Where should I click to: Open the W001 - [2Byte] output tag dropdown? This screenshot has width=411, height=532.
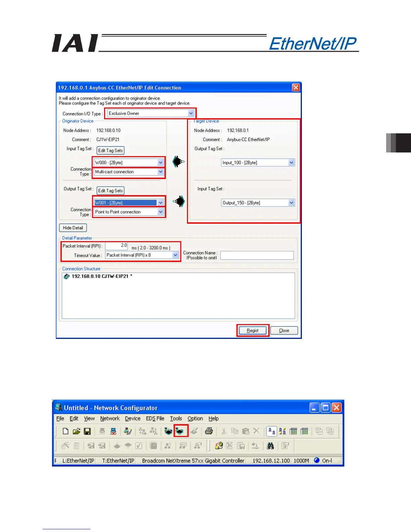click(161, 203)
